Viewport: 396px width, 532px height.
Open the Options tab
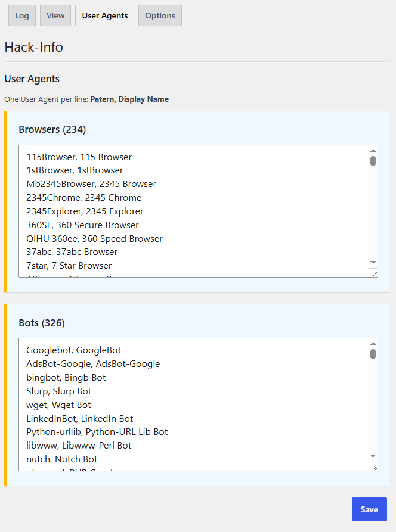[x=160, y=15]
